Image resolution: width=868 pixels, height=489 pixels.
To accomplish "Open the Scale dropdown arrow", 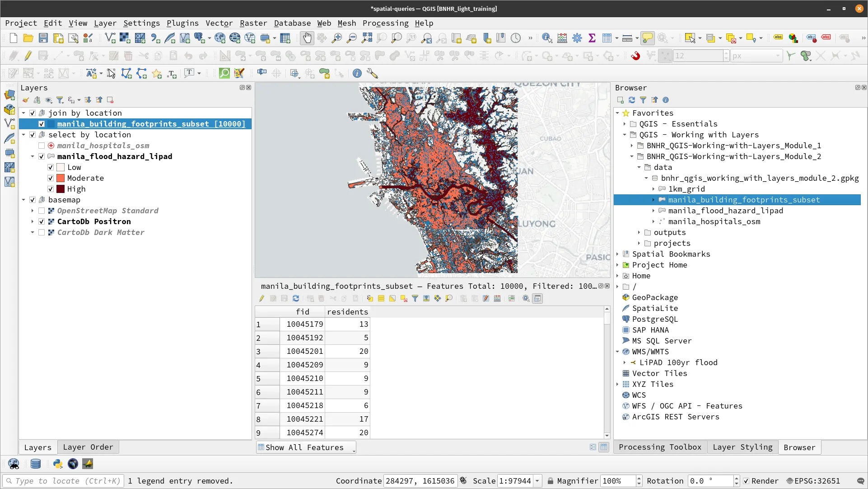I will 537,481.
